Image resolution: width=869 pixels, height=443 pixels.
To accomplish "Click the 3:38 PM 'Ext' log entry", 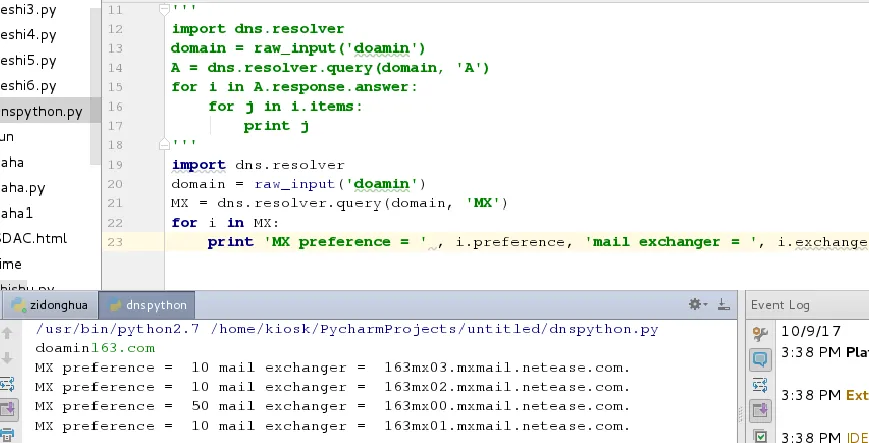I will (x=825, y=395).
